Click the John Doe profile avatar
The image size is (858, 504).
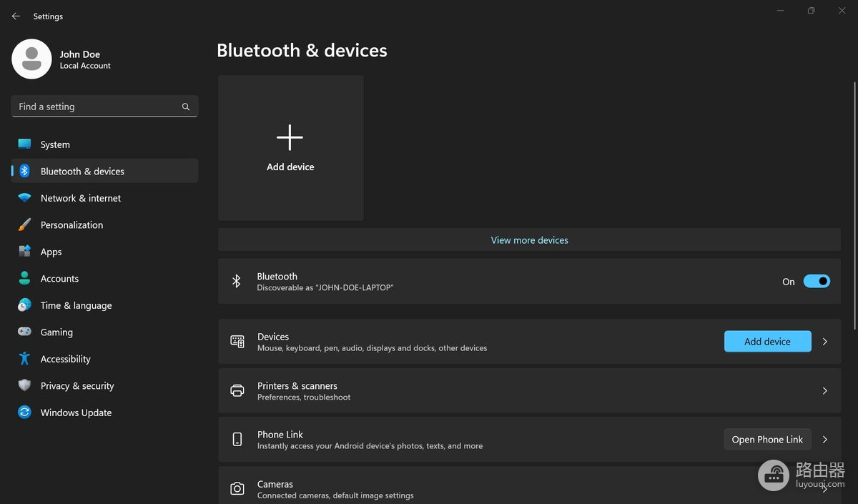coord(31,59)
